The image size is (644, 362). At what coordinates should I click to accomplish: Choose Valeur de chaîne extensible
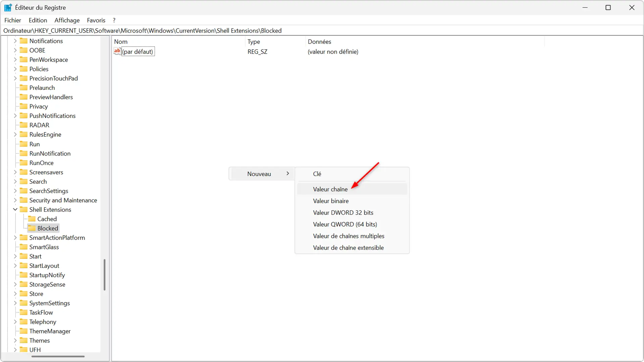point(352,248)
